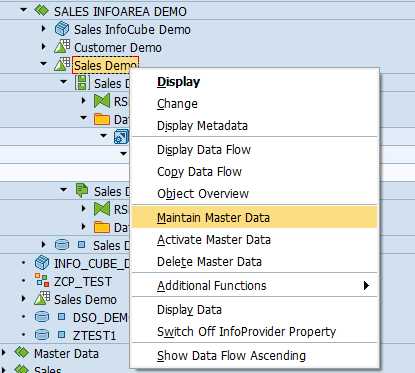The image size is (415, 373).
Task: Expand the Customer Demo node
Action: pyautogui.click(x=44, y=46)
